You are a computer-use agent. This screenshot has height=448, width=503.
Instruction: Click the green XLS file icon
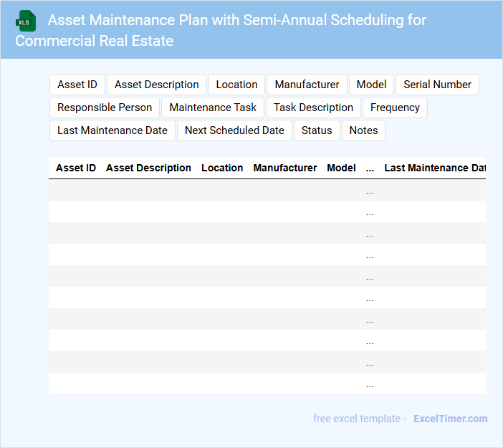click(x=26, y=22)
